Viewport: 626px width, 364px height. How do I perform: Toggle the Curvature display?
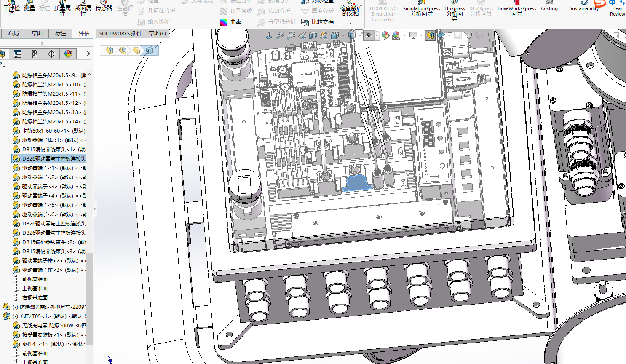click(231, 22)
